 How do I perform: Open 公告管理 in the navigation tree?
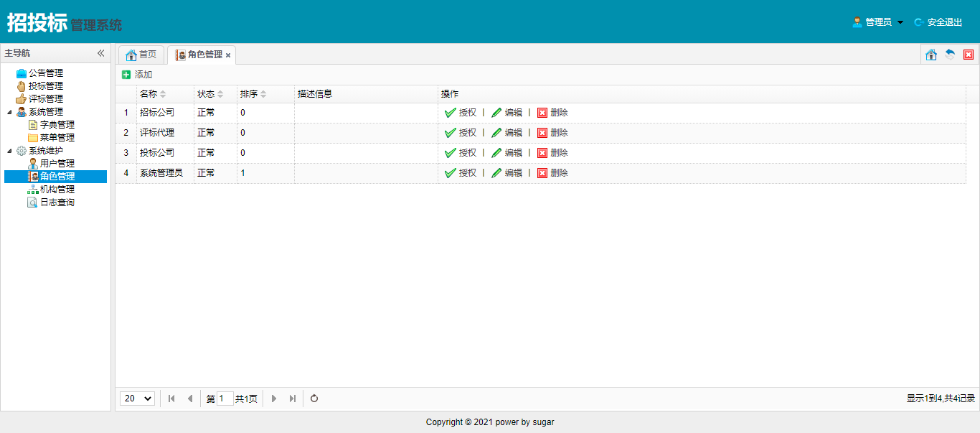pos(46,73)
